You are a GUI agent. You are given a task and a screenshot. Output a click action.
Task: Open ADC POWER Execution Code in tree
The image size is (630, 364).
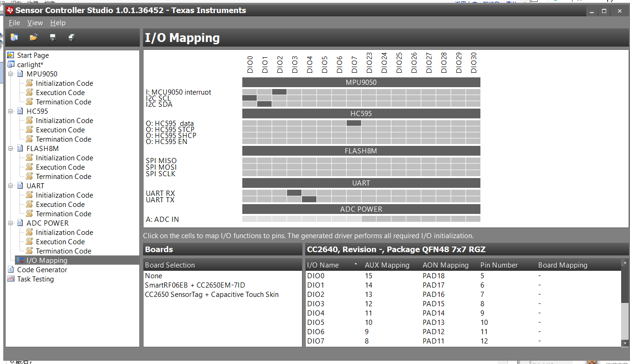(60, 241)
